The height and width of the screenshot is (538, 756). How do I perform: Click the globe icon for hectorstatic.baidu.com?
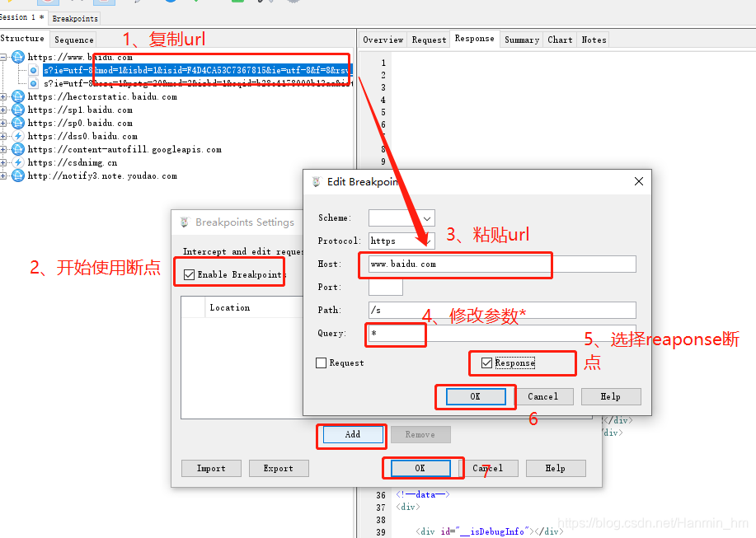pyautogui.click(x=18, y=96)
